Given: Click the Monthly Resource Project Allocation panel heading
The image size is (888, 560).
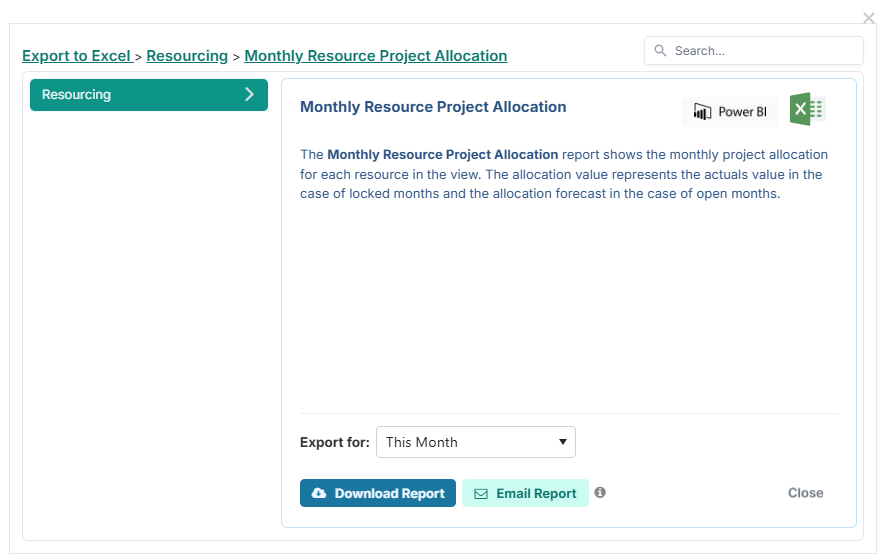Looking at the screenshot, I should (433, 107).
